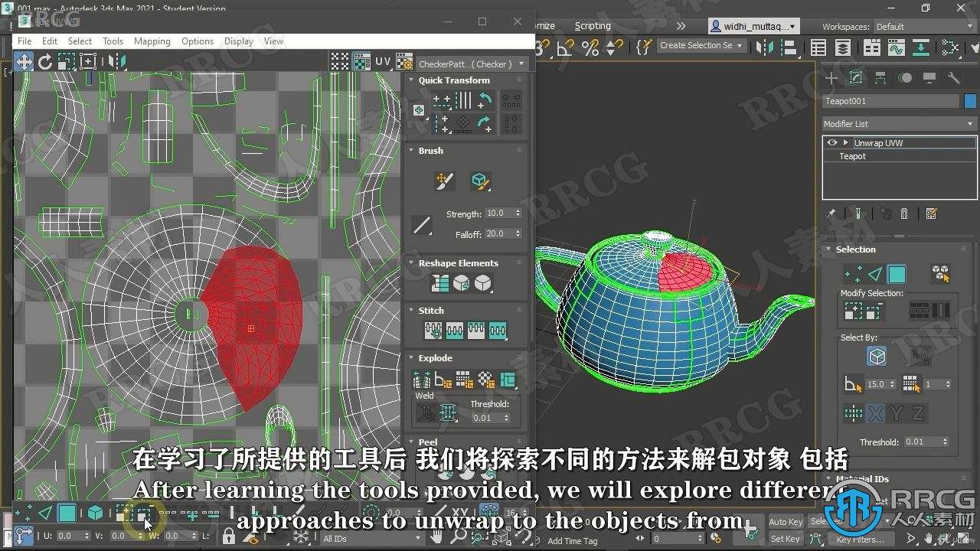Click Target Weld icon
Viewport: 980px width, 551px height.
[x=426, y=413]
